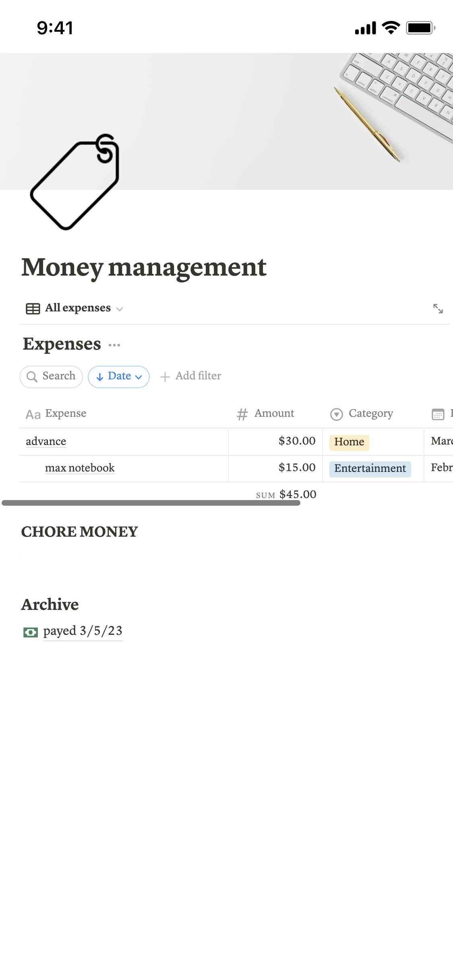Open the expand full-page arrows icon
The image size is (453, 980).
click(438, 309)
